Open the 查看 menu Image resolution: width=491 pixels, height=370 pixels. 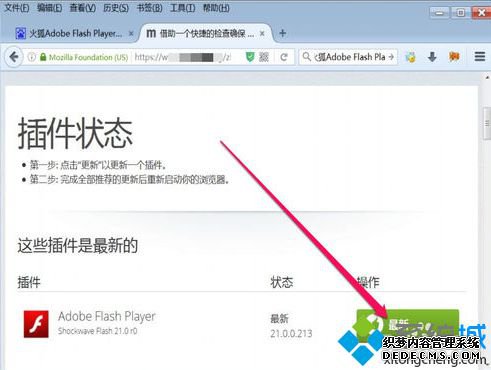click(83, 8)
